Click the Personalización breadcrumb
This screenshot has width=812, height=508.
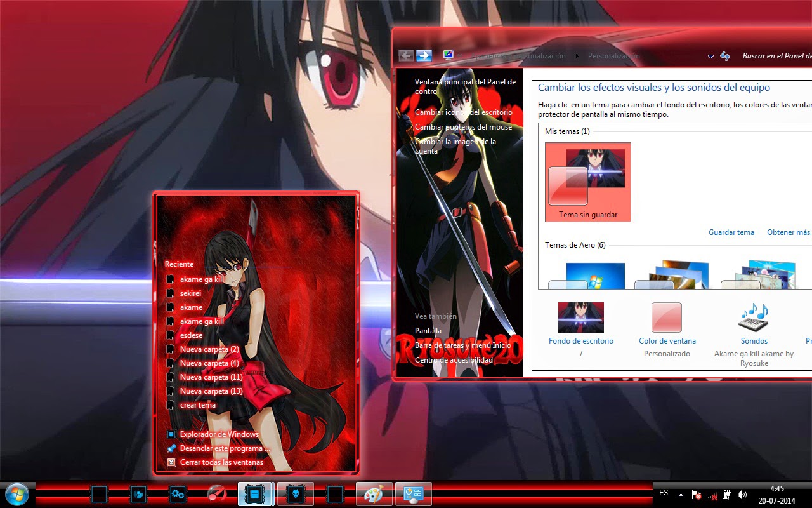(x=614, y=56)
